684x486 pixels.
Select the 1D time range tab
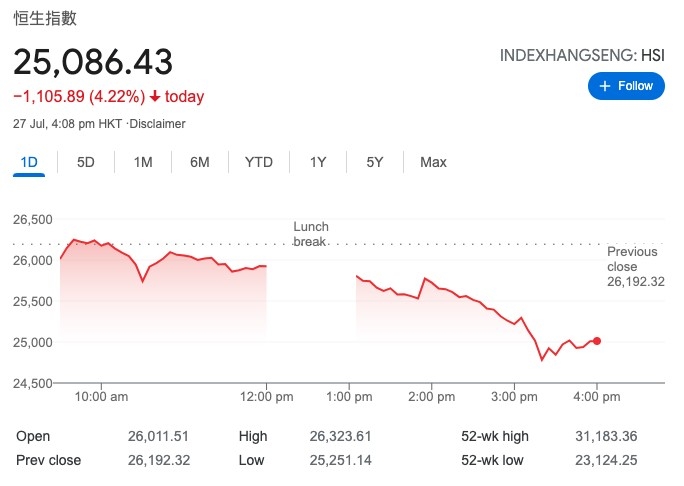[x=28, y=162]
